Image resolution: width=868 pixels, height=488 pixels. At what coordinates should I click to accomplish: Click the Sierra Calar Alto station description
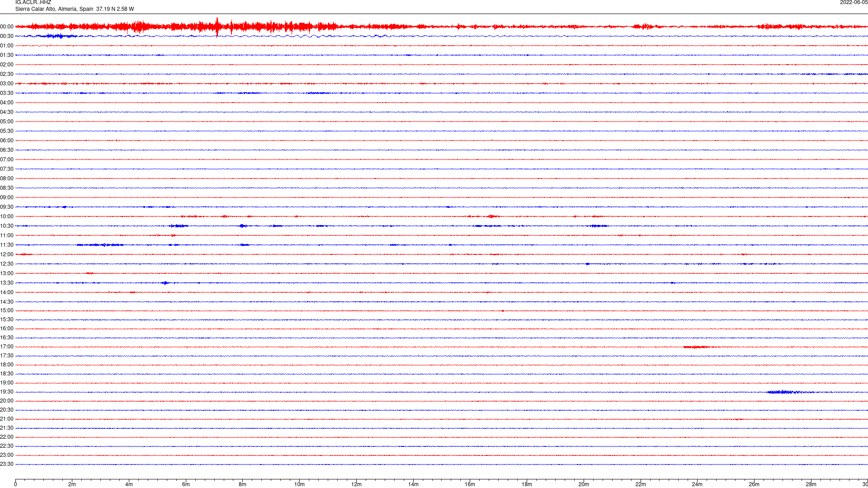pos(75,9)
